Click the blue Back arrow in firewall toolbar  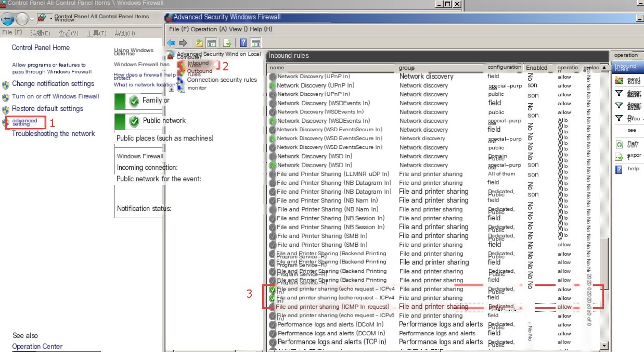(171, 43)
